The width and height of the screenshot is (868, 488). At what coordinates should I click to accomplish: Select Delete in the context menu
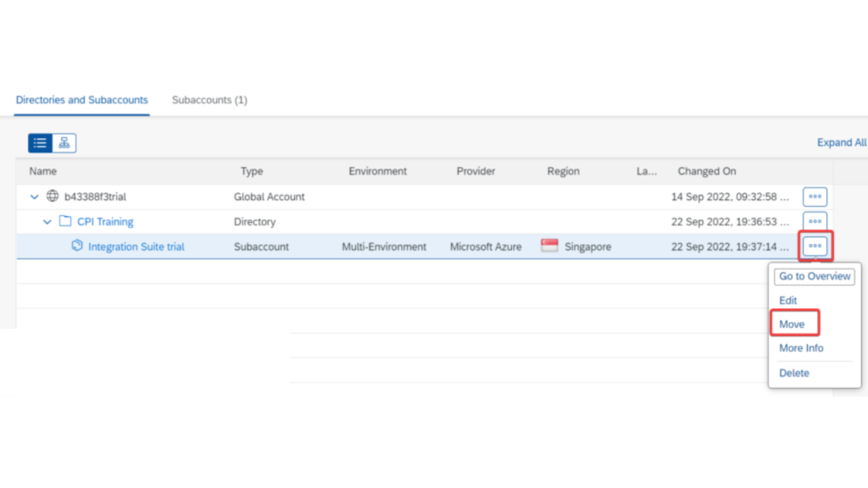click(x=793, y=373)
